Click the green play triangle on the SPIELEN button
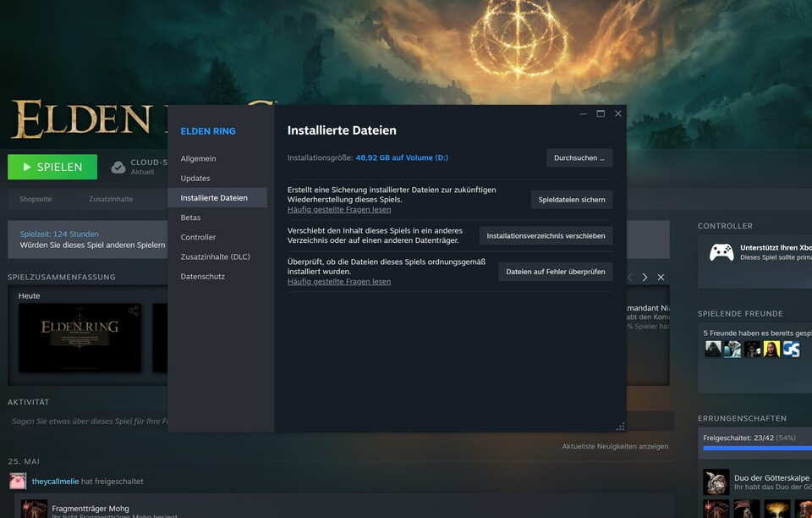 (x=28, y=167)
